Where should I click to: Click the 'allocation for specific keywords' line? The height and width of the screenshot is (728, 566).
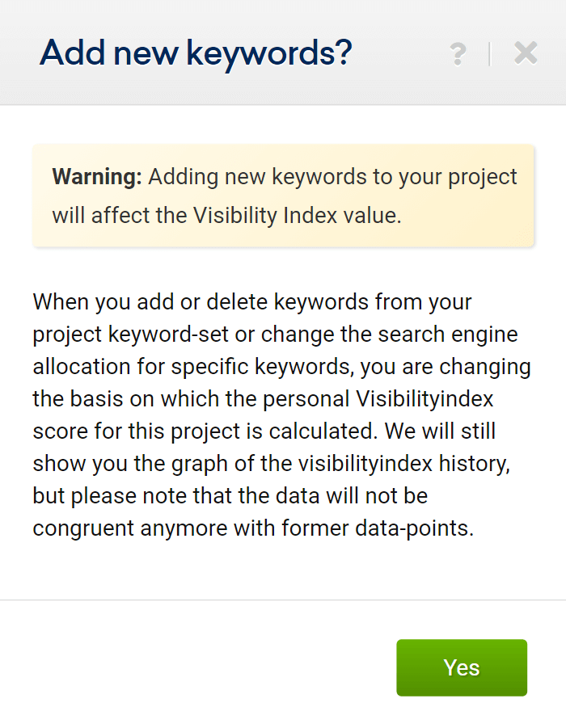(281, 367)
